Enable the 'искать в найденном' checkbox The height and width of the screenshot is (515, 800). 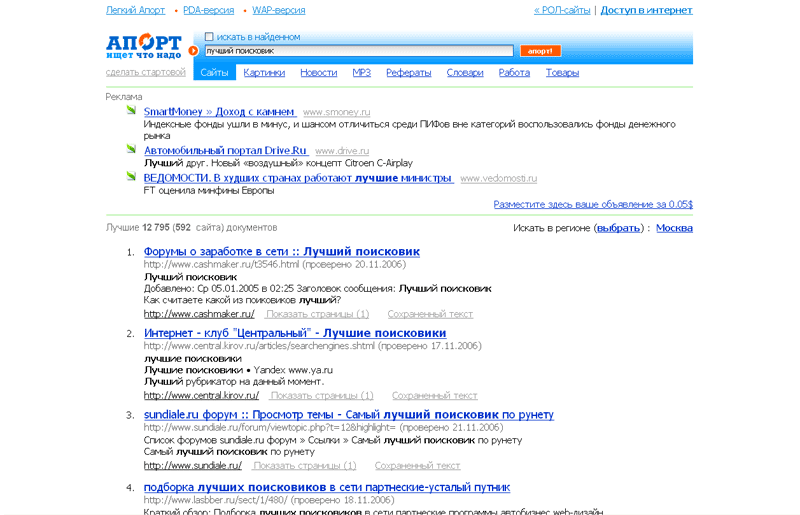(x=209, y=37)
